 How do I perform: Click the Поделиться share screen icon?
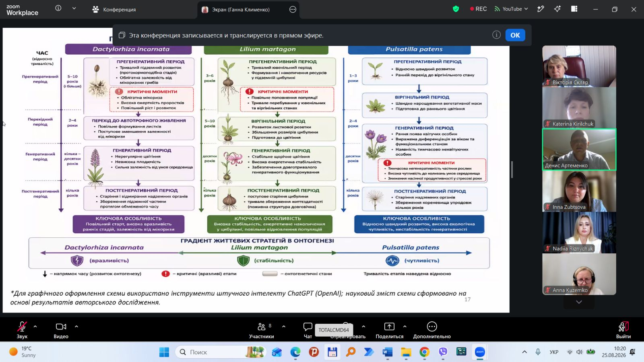389,326
